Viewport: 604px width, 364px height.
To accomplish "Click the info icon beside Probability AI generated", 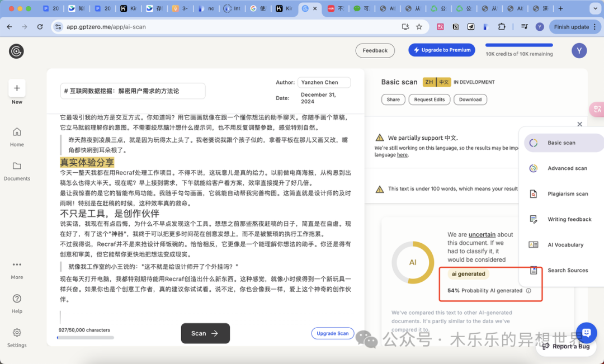I will pyautogui.click(x=528, y=291).
